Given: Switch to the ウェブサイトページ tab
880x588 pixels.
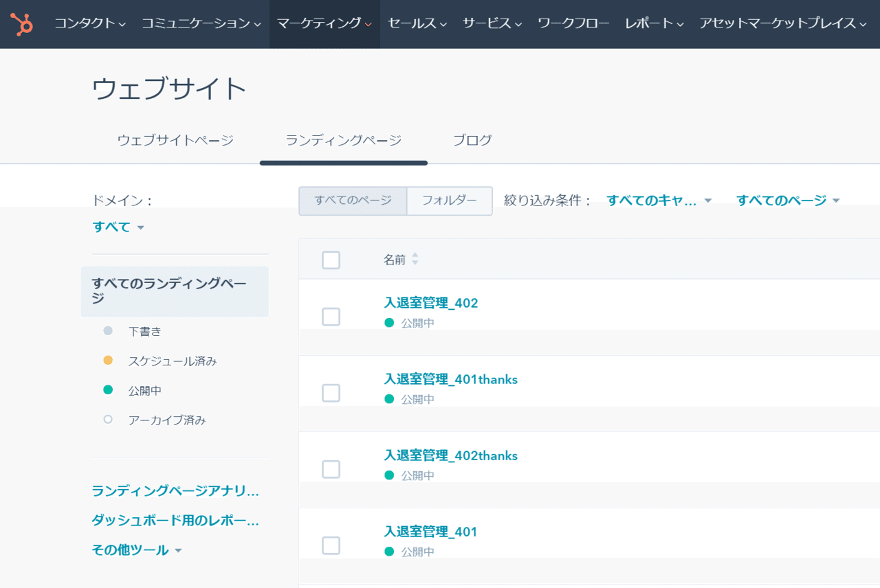Looking at the screenshot, I should tap(175, 140).
